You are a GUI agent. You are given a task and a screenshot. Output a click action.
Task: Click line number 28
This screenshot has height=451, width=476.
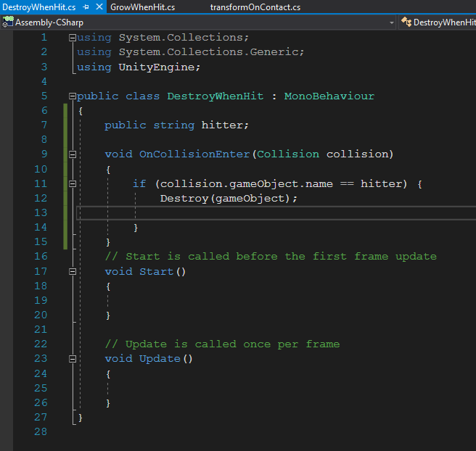[x=41, y=431]
